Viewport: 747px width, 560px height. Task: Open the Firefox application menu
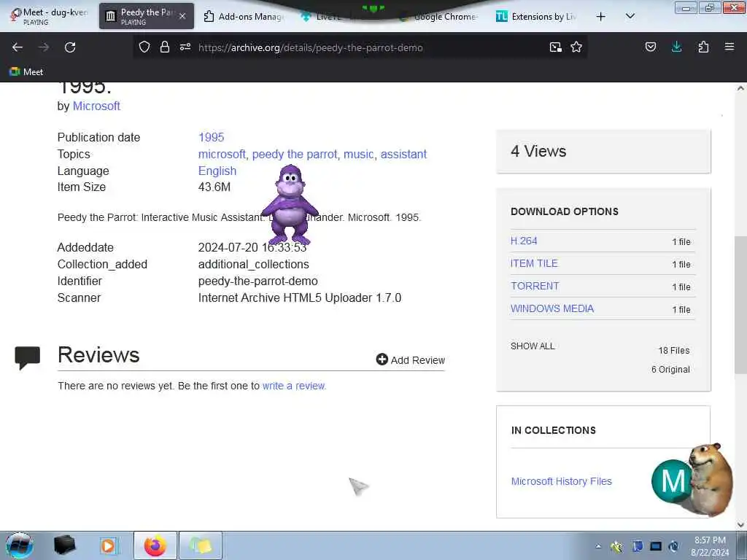729,47
